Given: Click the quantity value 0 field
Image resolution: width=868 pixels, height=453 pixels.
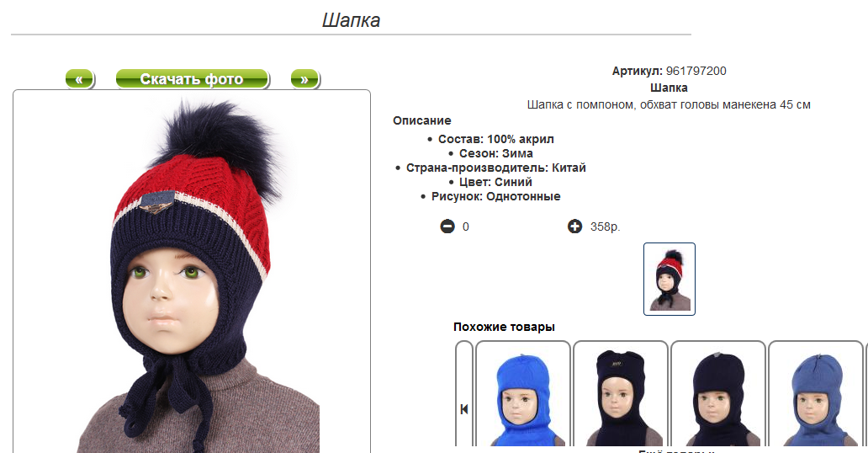Looking at the screenshot, I should click(x=466, y=226).
